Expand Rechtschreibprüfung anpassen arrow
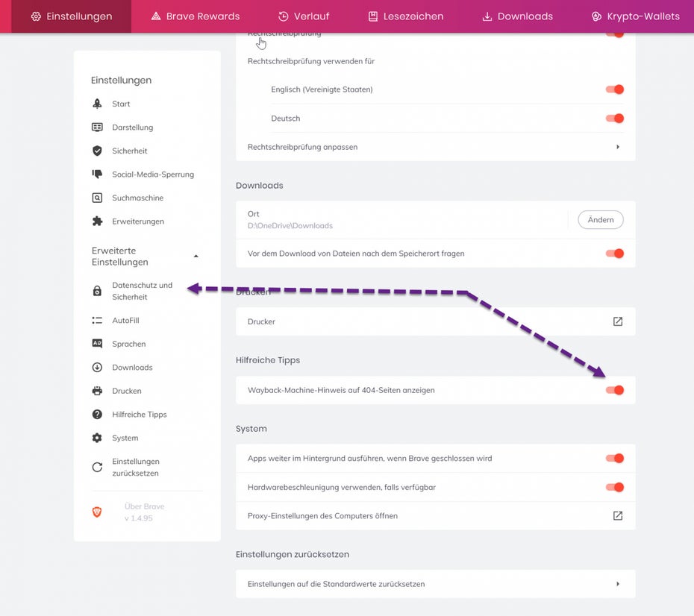This screenshot has width=694, height=616. click(x=618, y=147)
